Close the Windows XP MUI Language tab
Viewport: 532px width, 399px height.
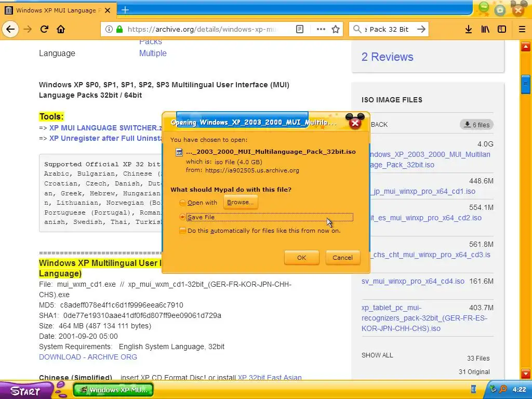point(108,10)
